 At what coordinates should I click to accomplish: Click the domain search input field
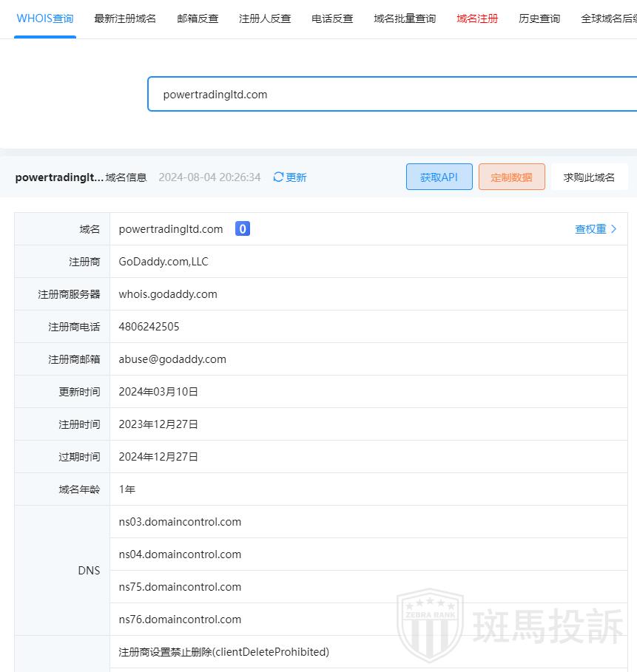tap(392, 95)
